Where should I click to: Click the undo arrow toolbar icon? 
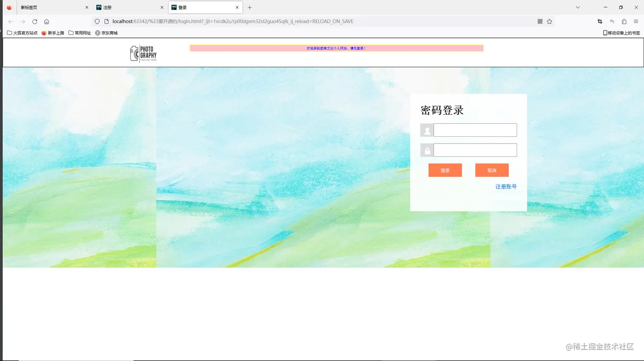pos(612,21)
